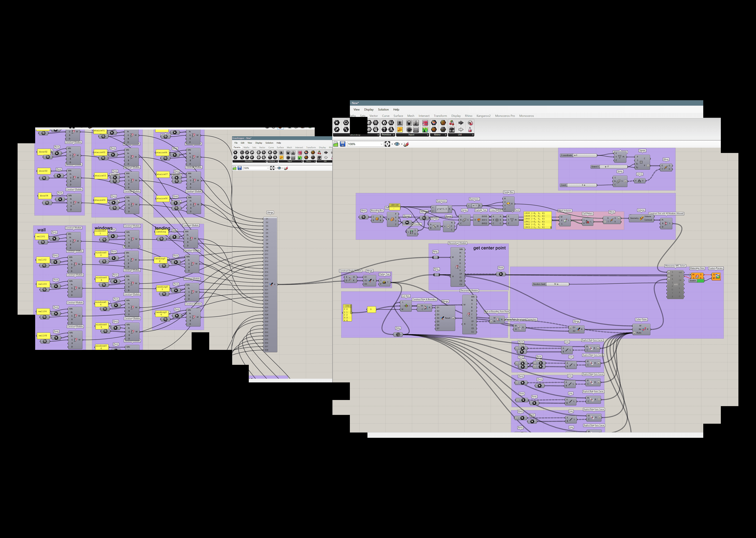Click the Boolean Toggle icon in the 150% window's Input panel
This screenshot has width=756, height=538.
click(288, 152)
